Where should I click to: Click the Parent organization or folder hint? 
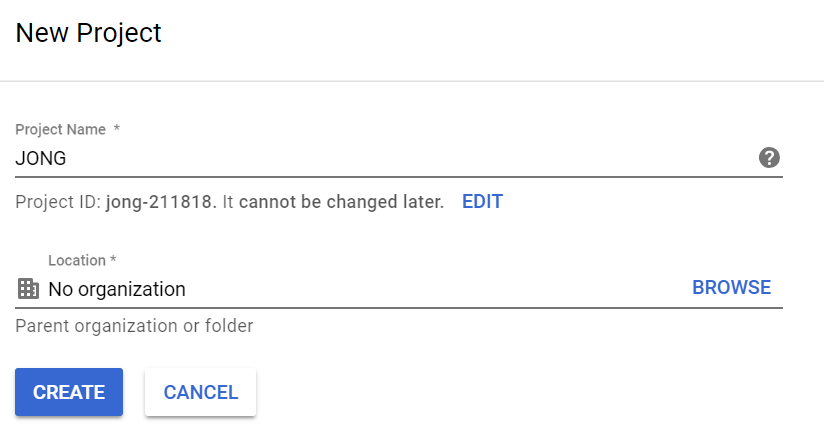tap(134, 326)
